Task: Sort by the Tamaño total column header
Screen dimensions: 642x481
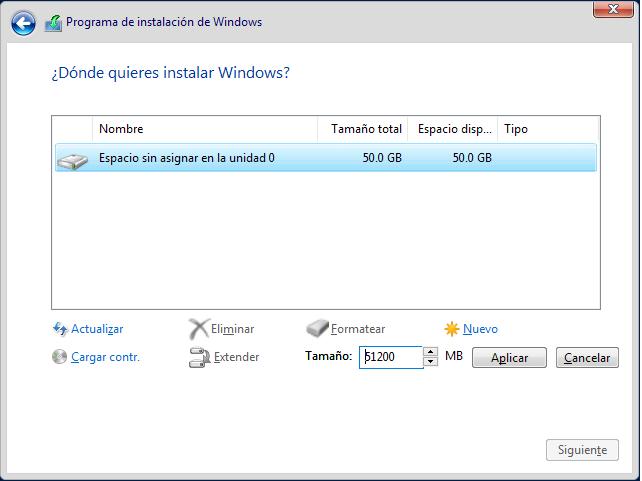Action: (363, 129)
